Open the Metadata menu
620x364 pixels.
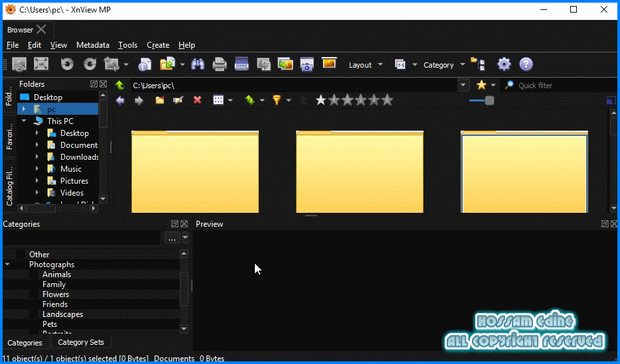pyautogui.click(x=93, y=45)
